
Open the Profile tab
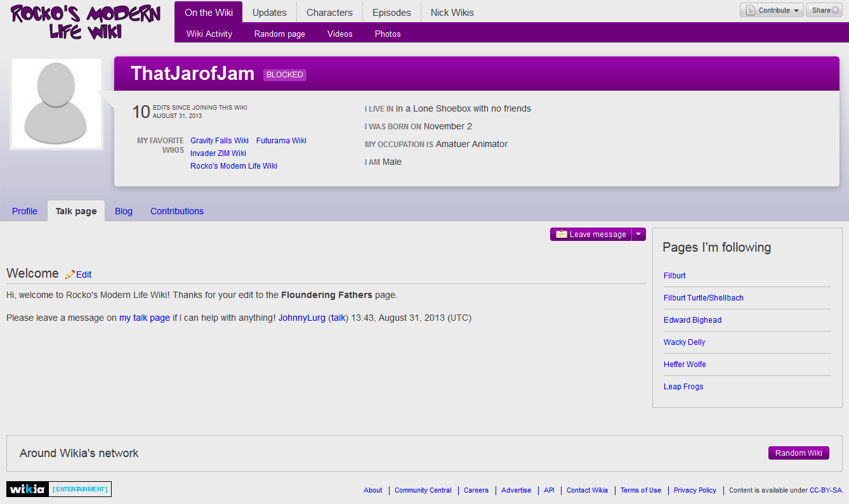[x=25, y=211]
